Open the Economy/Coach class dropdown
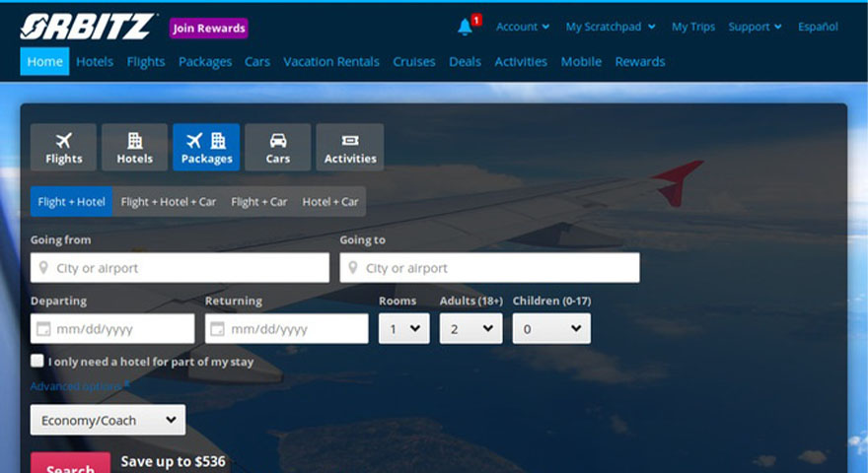This screenshot has width=868, height=473. (108, 420)
